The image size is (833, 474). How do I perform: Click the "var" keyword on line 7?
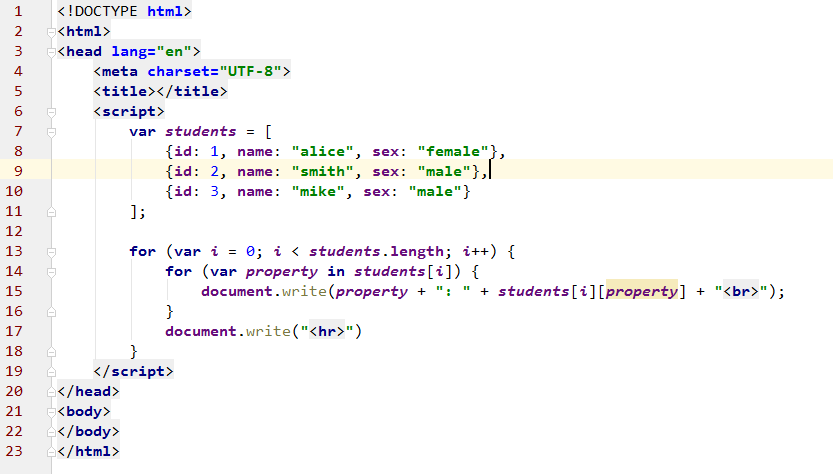[x=142, y=131]
